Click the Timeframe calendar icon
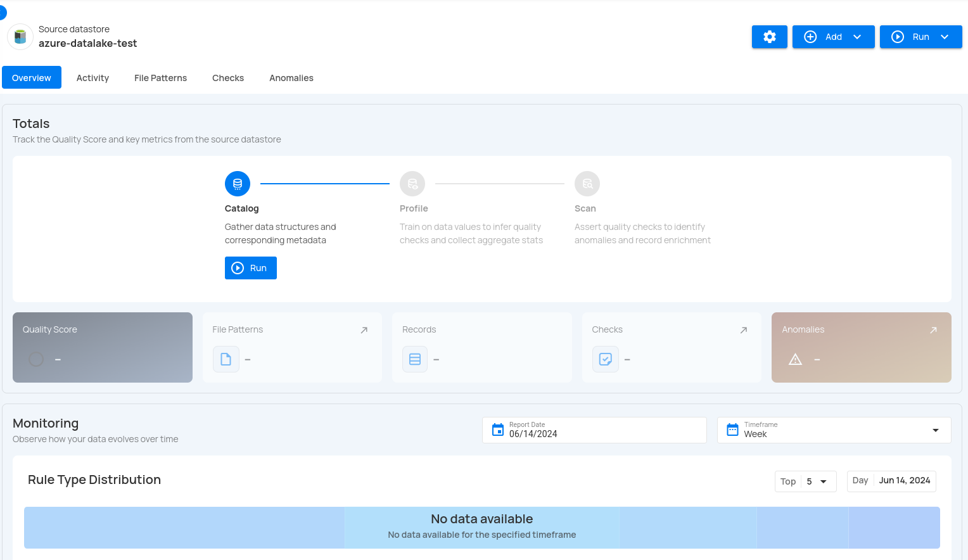The width and height of the screenshot is (968, 560). [732, 430]
